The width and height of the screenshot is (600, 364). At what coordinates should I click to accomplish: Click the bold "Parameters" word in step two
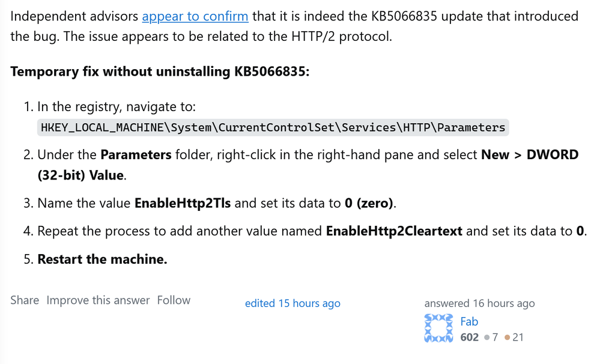click(136, 155)
